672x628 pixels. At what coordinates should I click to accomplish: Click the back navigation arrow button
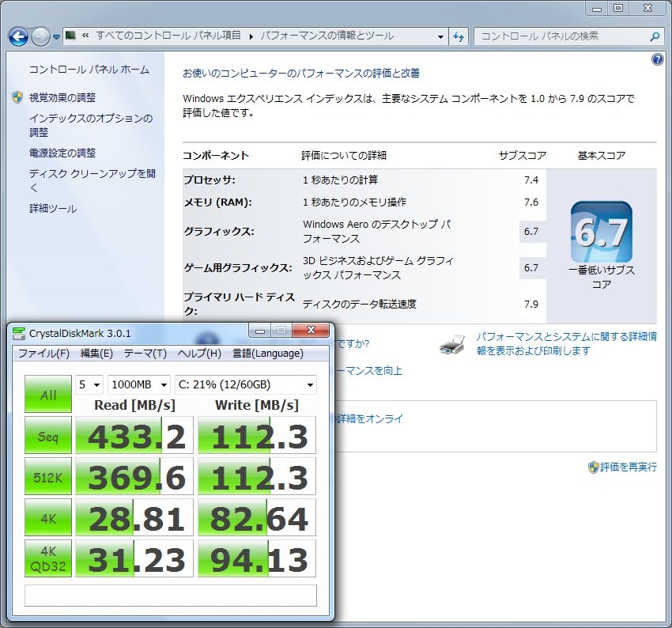[19, 36]
